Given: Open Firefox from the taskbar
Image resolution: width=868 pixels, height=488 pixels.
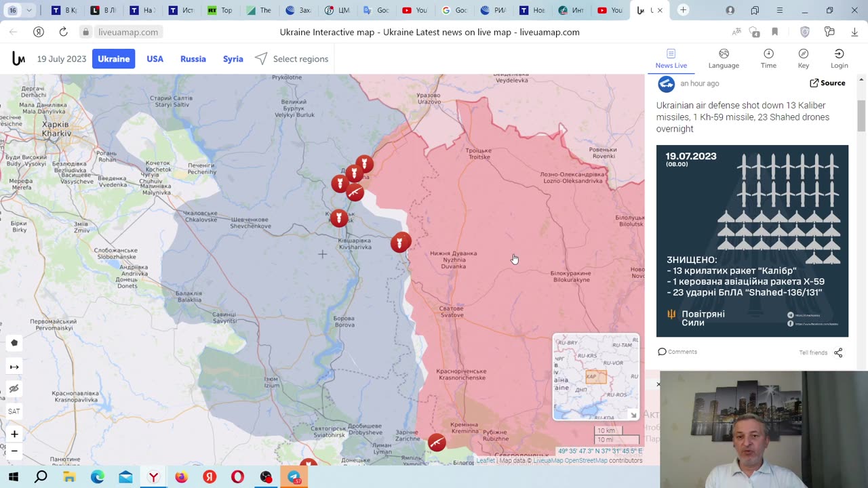Looking at the screenshot, I should coord(181,477).
